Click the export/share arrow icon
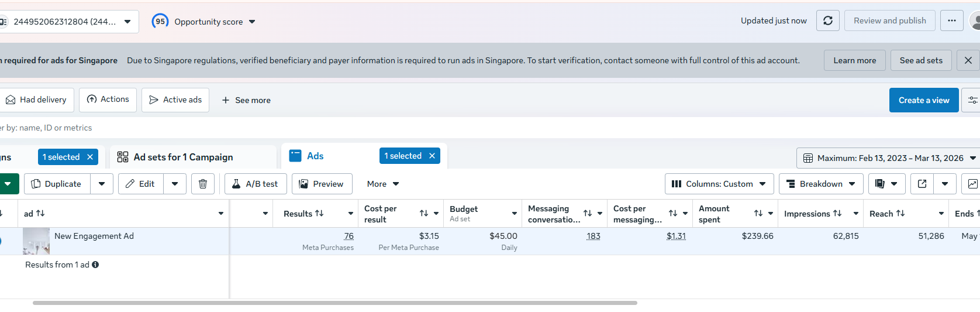This screenshot has height=312, width=980. pos(922,184)
